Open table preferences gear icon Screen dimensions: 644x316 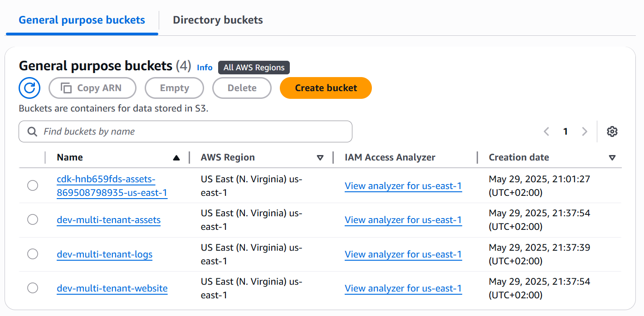pyautogui.click(x=612, y=131)
